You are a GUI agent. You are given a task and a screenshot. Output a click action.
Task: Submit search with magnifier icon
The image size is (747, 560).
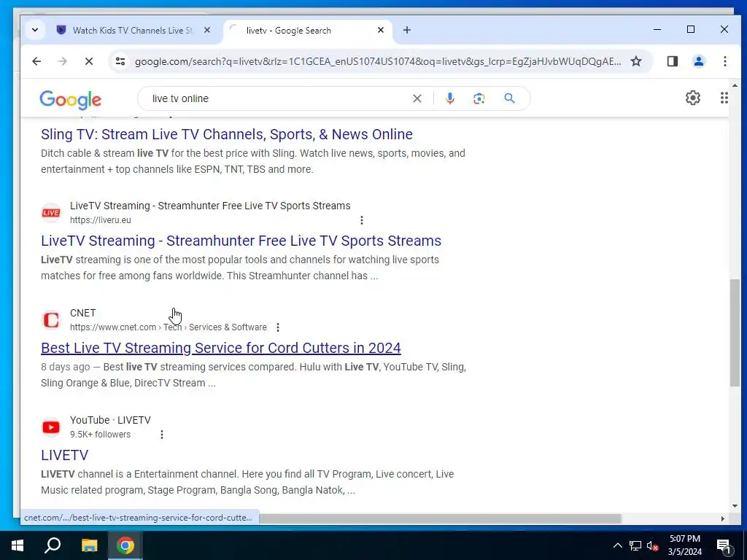point(509,98)
